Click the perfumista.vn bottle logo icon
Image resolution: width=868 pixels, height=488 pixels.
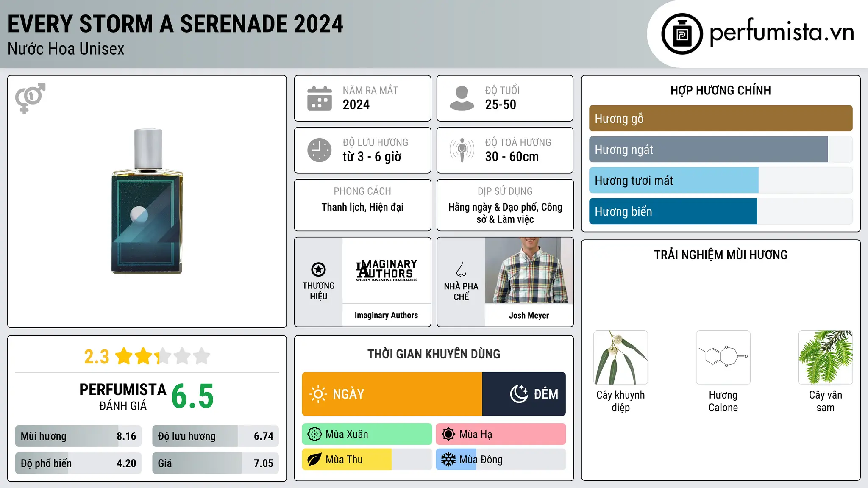pos(682,34)
